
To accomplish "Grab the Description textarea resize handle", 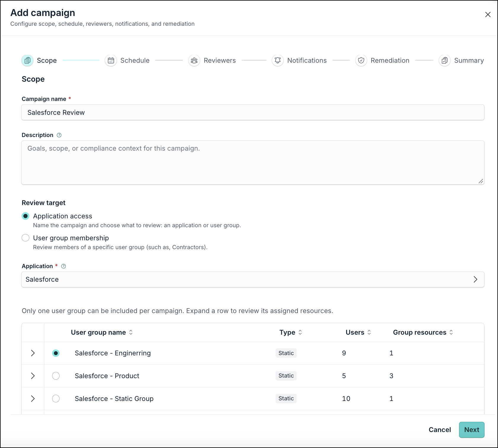I will click(481, 181).
